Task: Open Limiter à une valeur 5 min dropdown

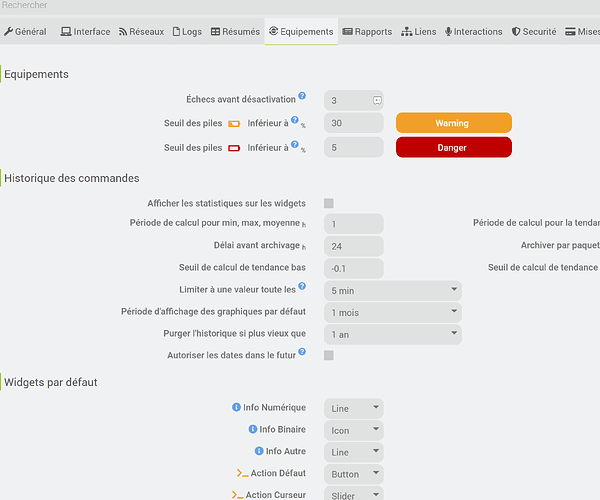Action: [393, 291]
